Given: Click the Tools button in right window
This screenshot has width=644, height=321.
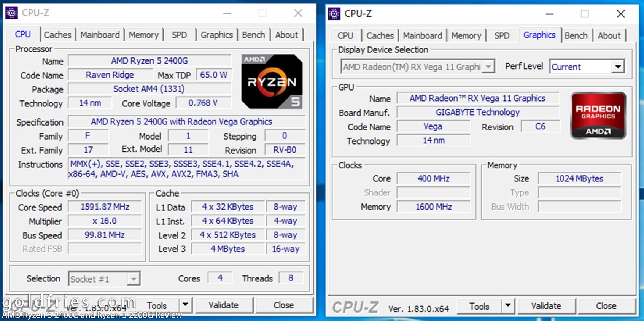Looking at the screenshot, I should 479,306.
